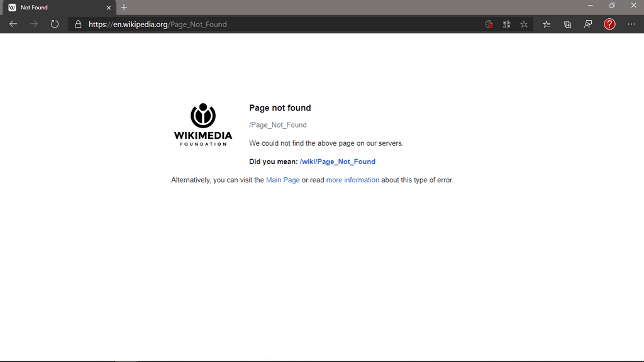Open the feedback/profile person icon

(x=588, y=25)
